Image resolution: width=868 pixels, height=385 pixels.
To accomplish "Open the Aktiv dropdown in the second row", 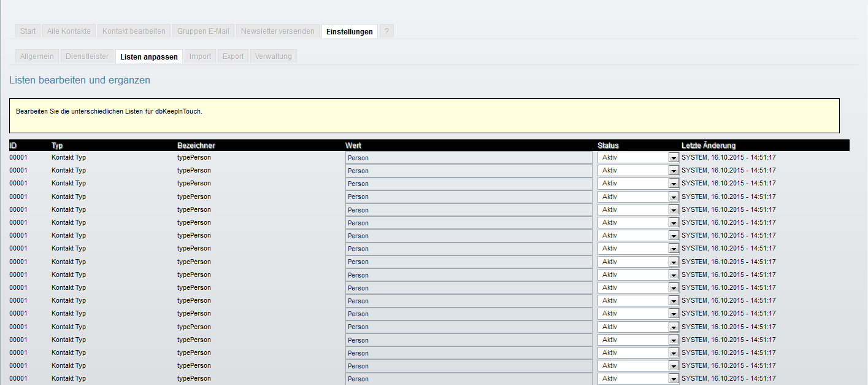I will click(x=638, y=171).
